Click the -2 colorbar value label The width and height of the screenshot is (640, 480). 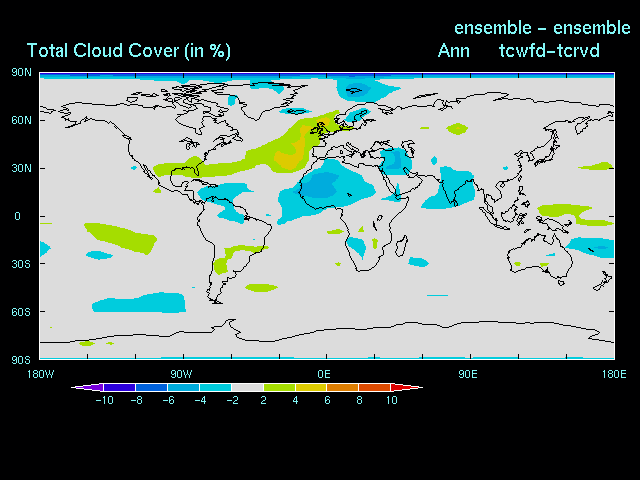click(x=233, y=400)
